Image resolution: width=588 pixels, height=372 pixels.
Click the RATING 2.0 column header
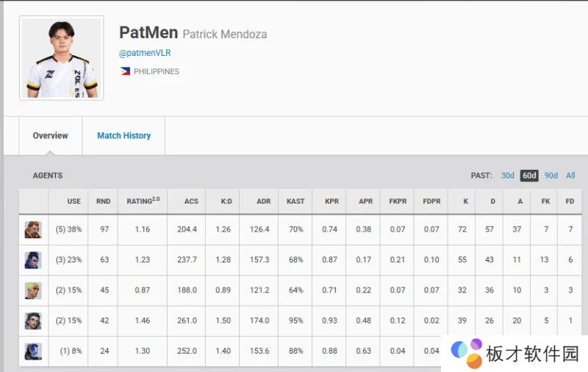point(143,201)
